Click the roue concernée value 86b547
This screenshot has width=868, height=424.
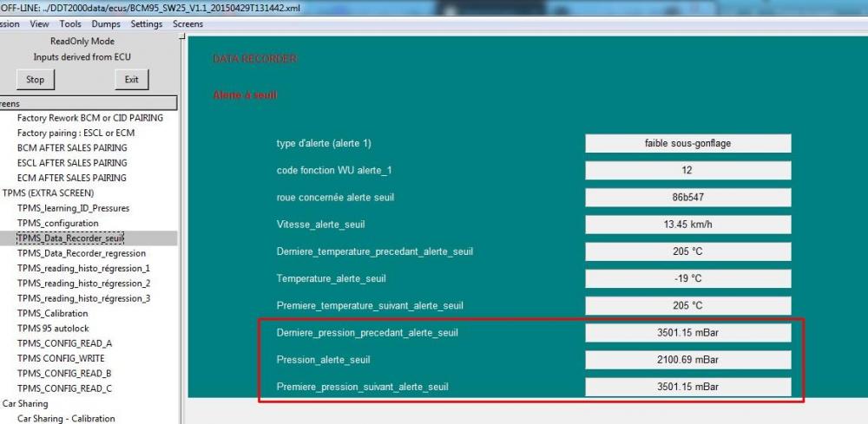(x=688, y=198)
